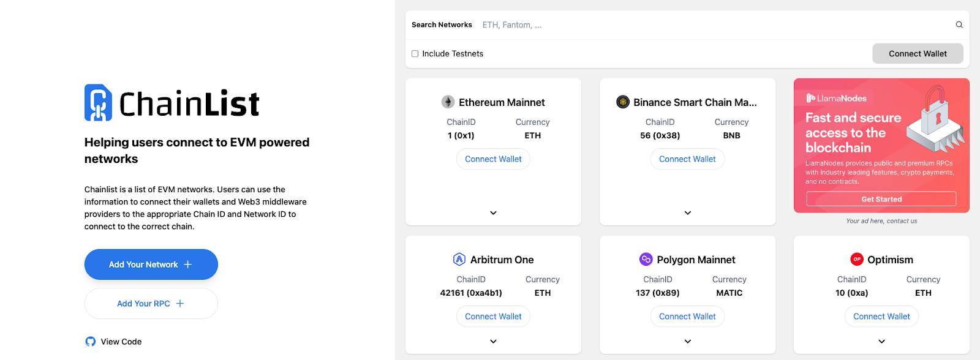This screenshot has height=360, width=980.
Task: Expand the Arbitrum One card chevron
Action: (493, 342)
